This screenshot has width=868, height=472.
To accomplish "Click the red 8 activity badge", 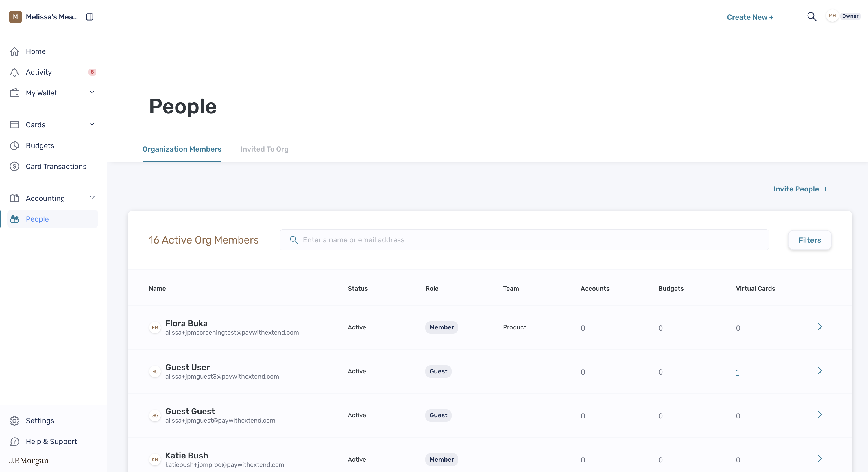I will (92, 72).
